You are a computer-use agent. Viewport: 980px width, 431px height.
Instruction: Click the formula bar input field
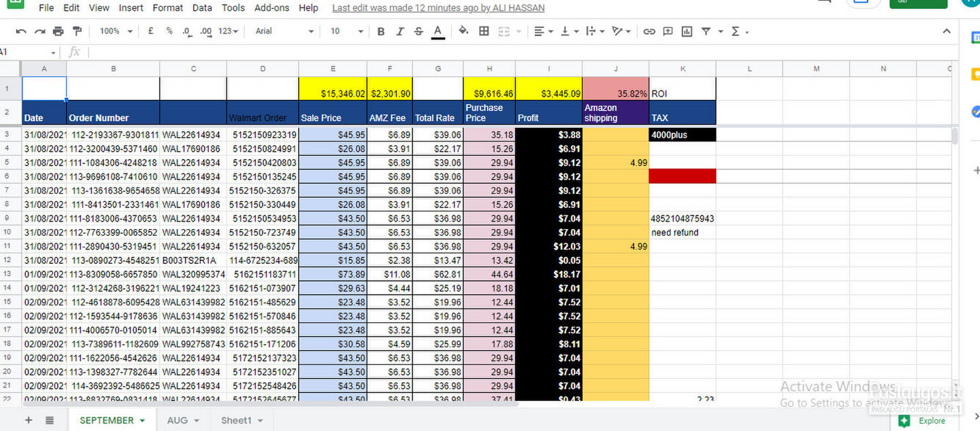(x=476, y=52)
